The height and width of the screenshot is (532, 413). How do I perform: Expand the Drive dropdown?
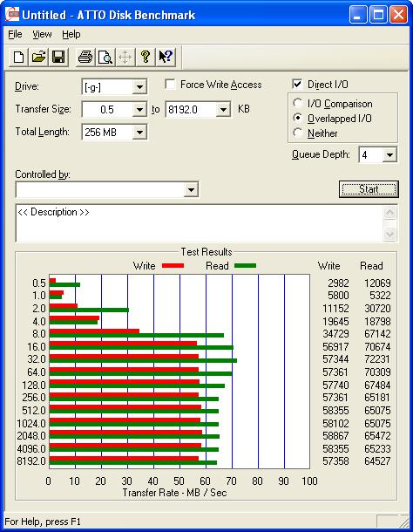pyautogui.click(x=139, y=87)
